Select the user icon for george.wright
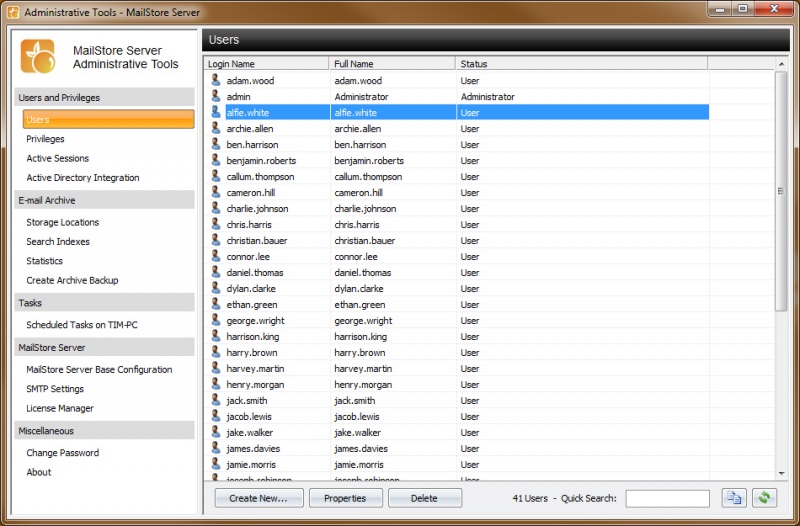800x526 pixels. [x=215, y=320]
